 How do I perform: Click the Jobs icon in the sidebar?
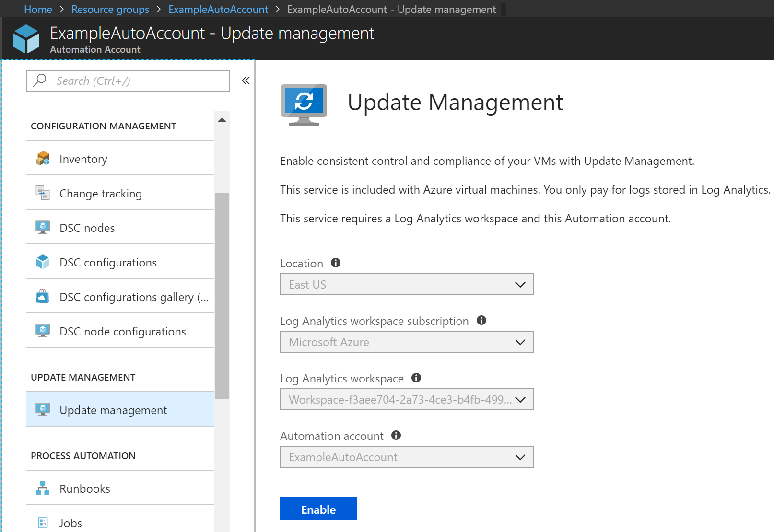pos(43,522)
